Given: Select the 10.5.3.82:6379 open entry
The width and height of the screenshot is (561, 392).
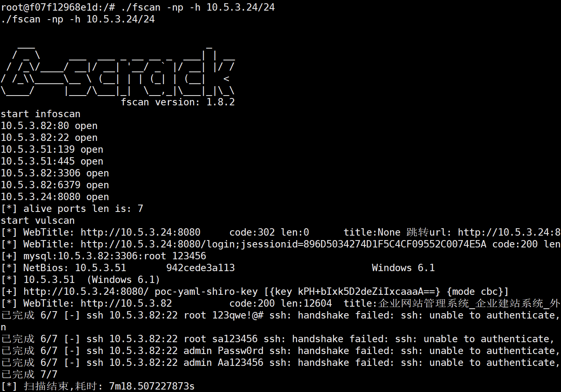Looking at the screenshot, I should coord(55,185).
